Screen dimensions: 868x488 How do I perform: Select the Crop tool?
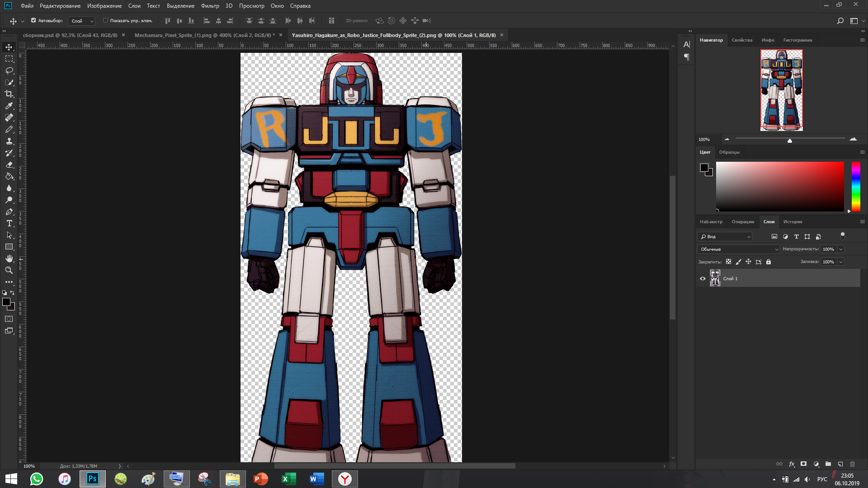[9, 94]
